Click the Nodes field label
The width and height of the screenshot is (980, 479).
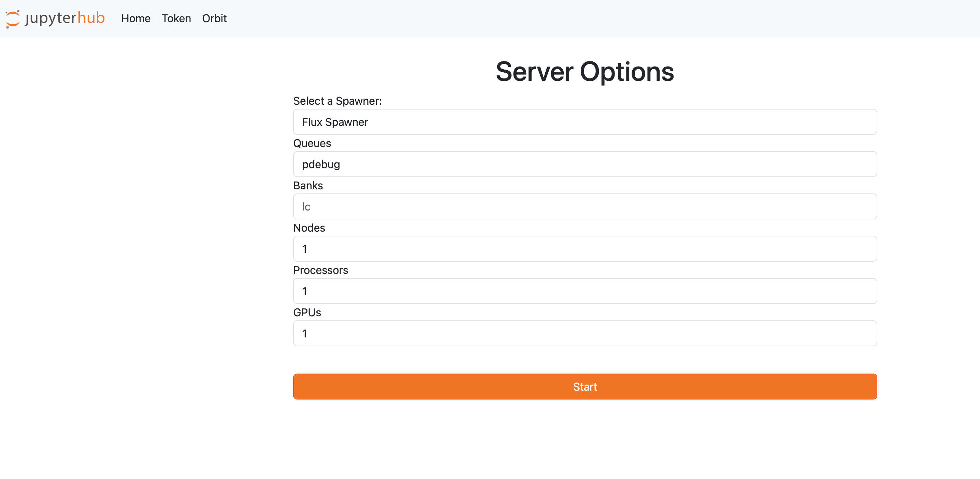309,228
